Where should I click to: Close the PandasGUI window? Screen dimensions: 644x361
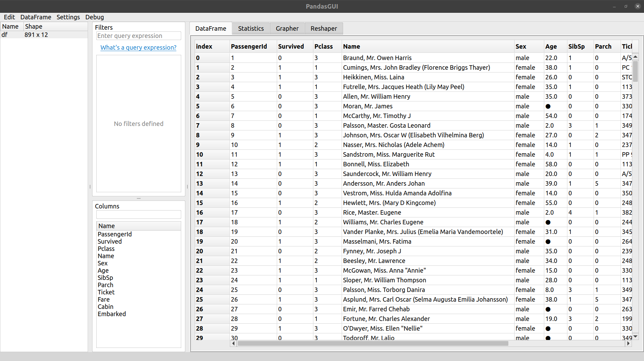tap(637, 6)
